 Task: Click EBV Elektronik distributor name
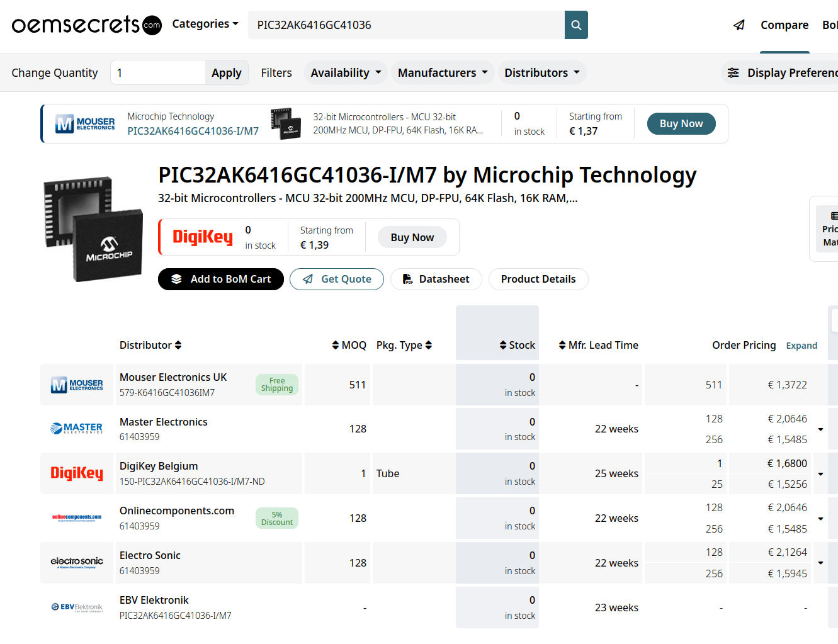click(154, 600)
